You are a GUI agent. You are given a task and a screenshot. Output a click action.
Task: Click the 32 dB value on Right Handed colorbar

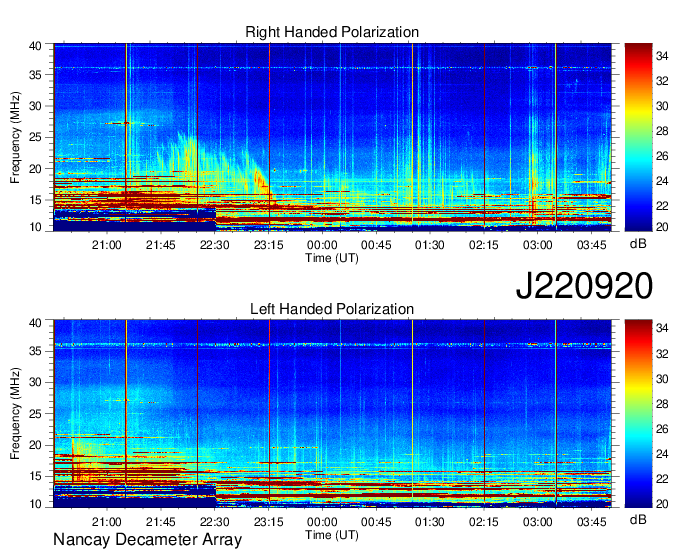click(x=662, y=81)
